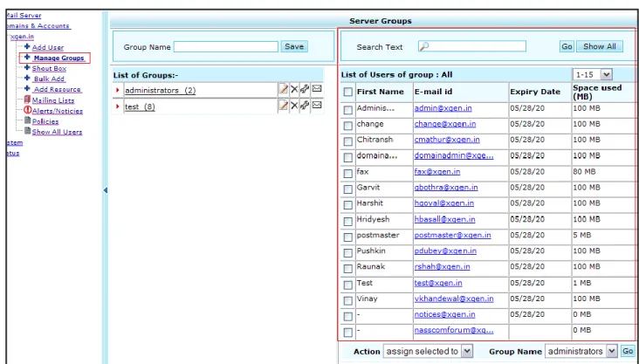This screenshot has width=639, height=364.
Task: Open the Action dropdown 'assign selected to'
Action: click(428, 351)
